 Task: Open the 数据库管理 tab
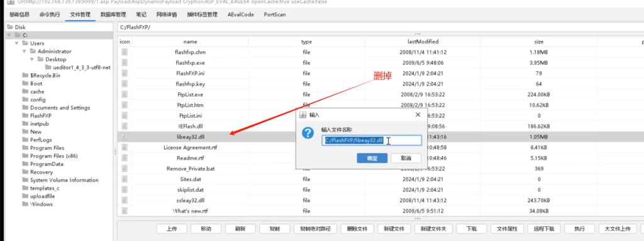point(113,14)
